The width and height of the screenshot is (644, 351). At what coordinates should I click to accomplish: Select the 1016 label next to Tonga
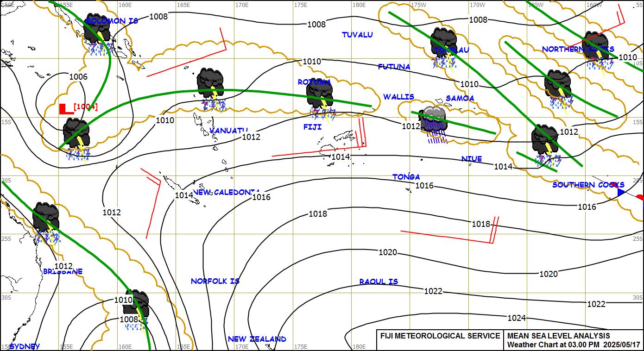(424, 186)
